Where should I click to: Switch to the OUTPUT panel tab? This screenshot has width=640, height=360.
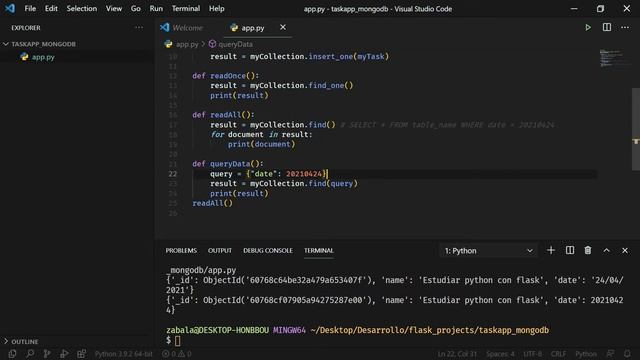tap(220, 250)
